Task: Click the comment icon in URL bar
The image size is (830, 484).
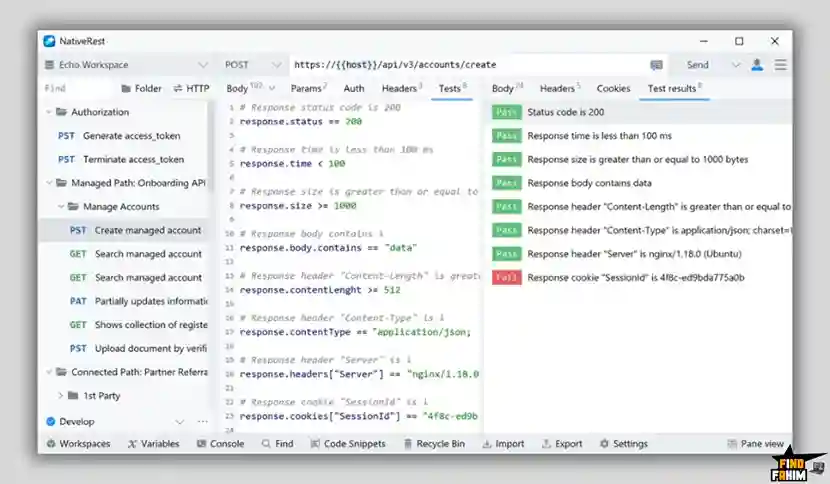Action: (x=656, y=65)
